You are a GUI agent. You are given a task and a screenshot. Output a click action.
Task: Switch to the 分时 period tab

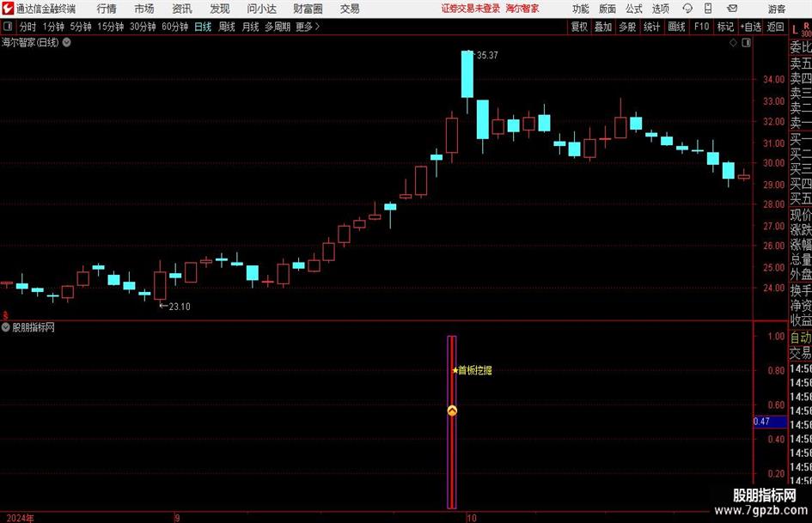coord(28,27)
